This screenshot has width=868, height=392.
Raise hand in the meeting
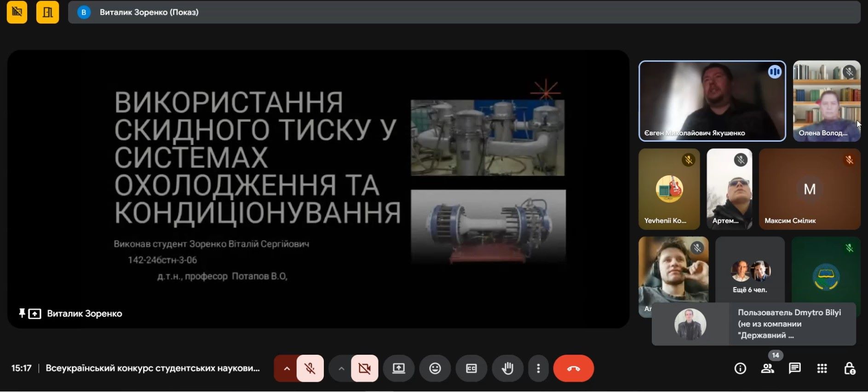coord(507,369)
